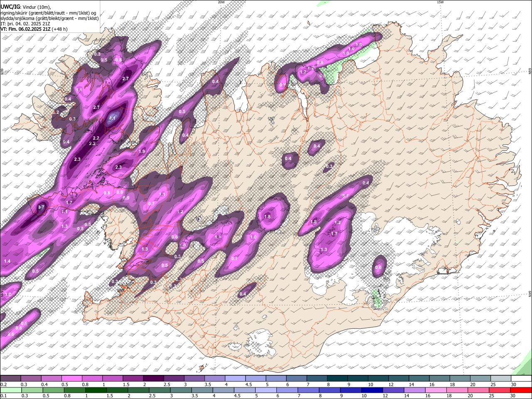The width and height of the screenshot is (532, 399).
Task: Click the '16' label under the top legend row
Action: point(432,384)
